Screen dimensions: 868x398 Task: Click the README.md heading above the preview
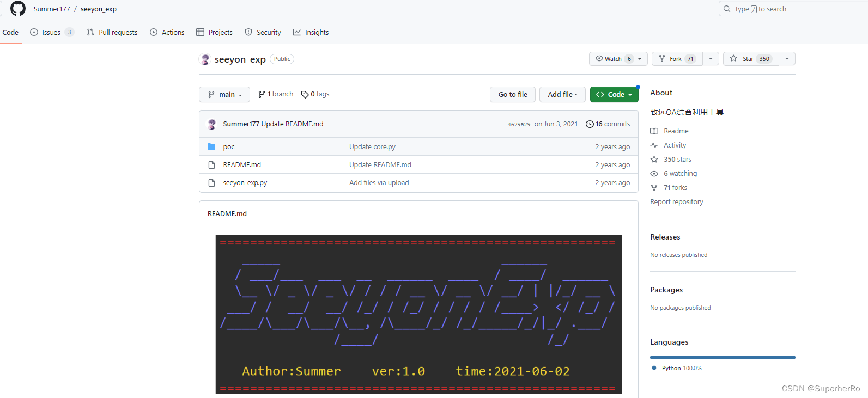point(227,214)
